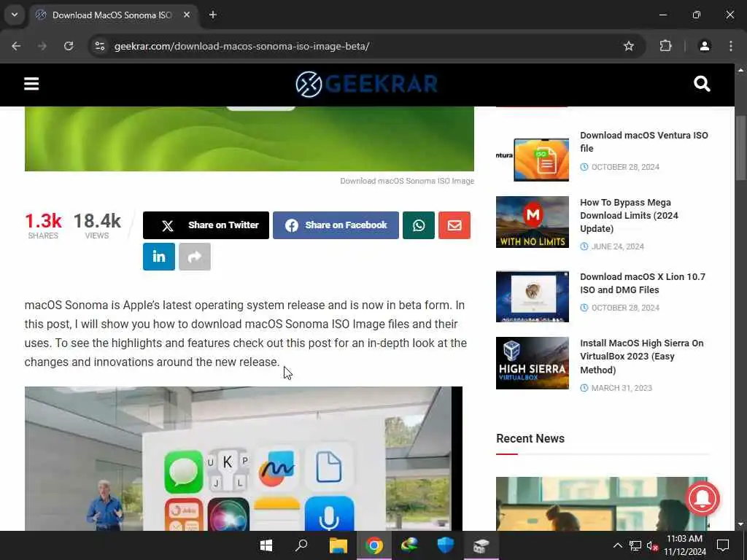Close the Download MacOS Sonoma ISO tab
Viewport: 747px width, 560px height.
(187, 15)
